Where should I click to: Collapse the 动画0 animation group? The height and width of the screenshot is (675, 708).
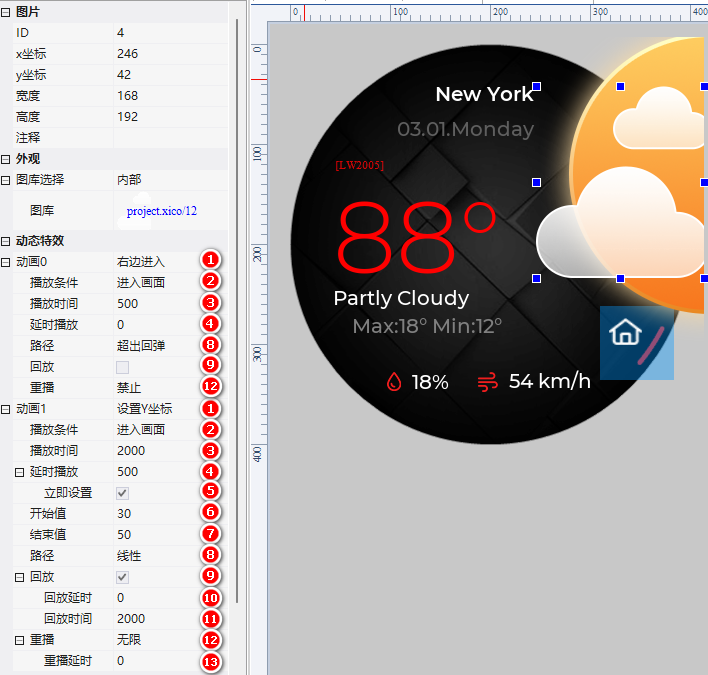tap(6, 262)
